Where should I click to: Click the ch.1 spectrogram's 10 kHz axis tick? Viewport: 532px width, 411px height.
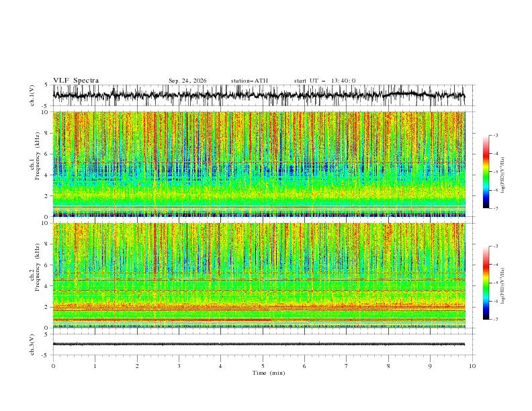pos(47,112)
